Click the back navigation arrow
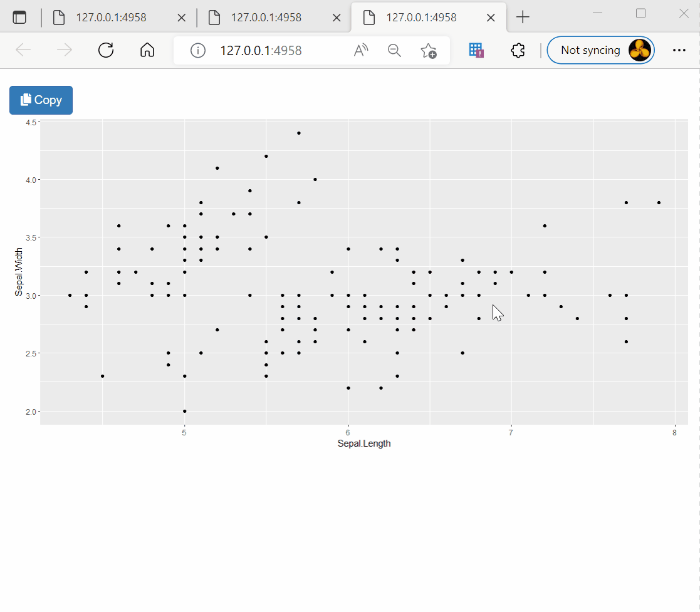 [23, 50]
